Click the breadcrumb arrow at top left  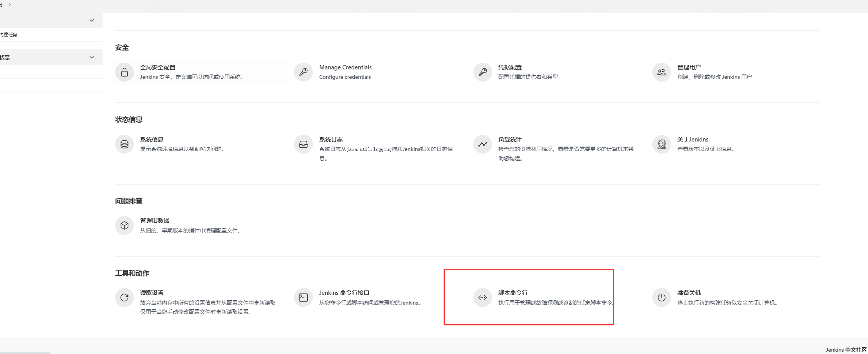coord(10,5)
